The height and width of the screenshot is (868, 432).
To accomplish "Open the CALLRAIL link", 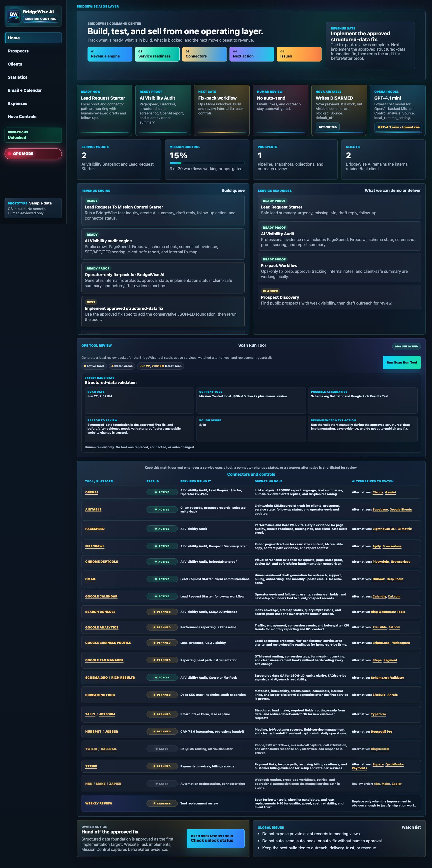I will 109,749.
